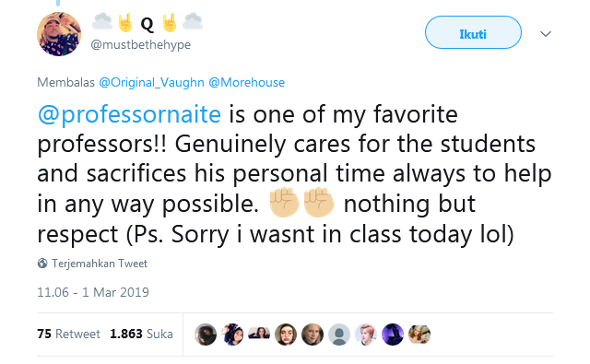Open the @Original_Vaughn mention link
The image size is (590, 364).
coord(151,82)
